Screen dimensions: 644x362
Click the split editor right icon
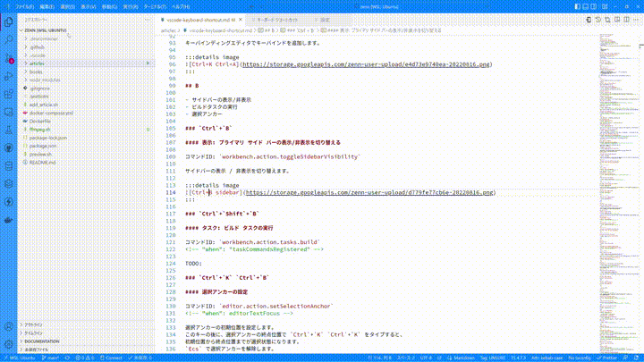click(x=626, y=20)
